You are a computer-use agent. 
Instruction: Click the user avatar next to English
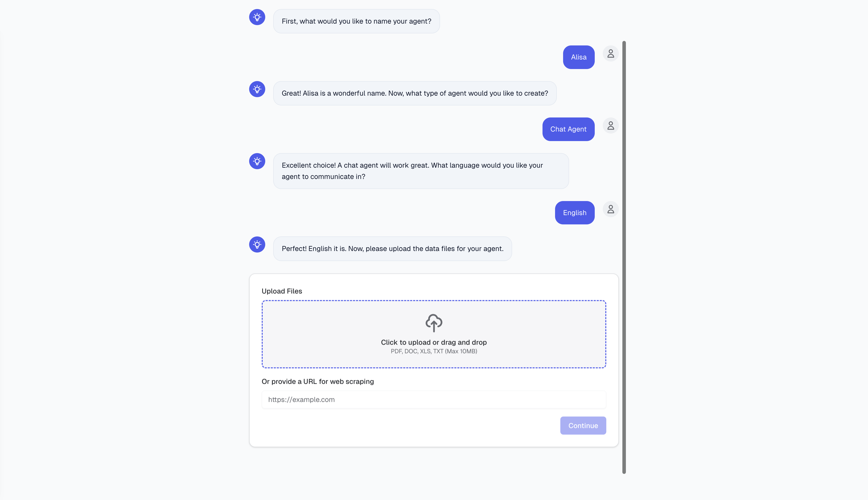(x=611, y=209)
